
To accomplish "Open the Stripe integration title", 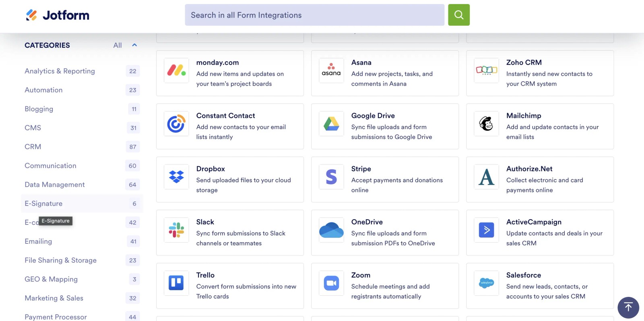I will tap(361, 169).
